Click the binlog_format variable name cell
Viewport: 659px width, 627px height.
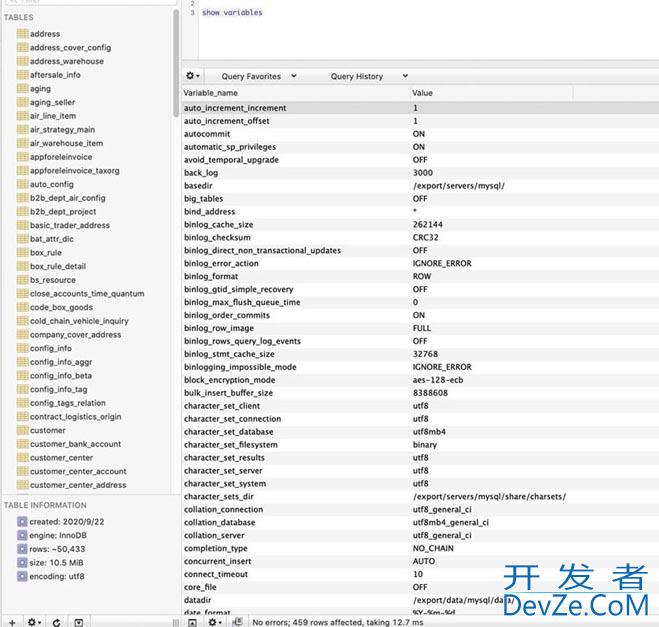tap(211, 277)
